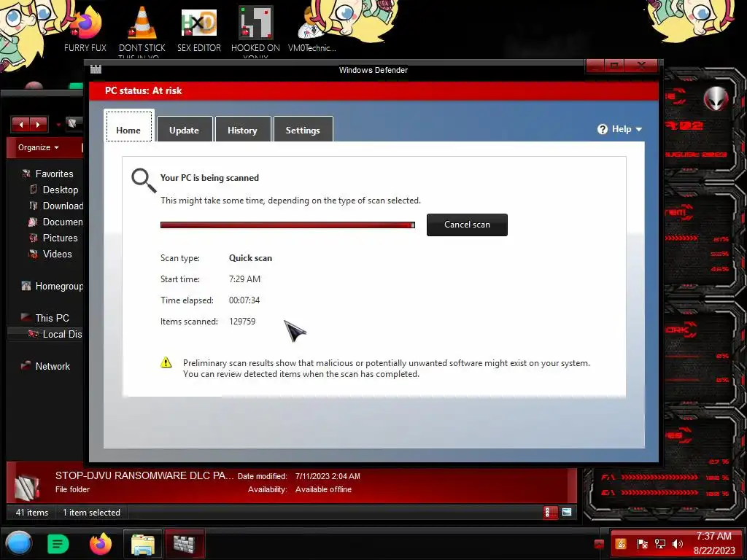Click the STOP-DJVU RANSOMWARE folder name
This screenshot has width=747, height=560.
[144, 475]
